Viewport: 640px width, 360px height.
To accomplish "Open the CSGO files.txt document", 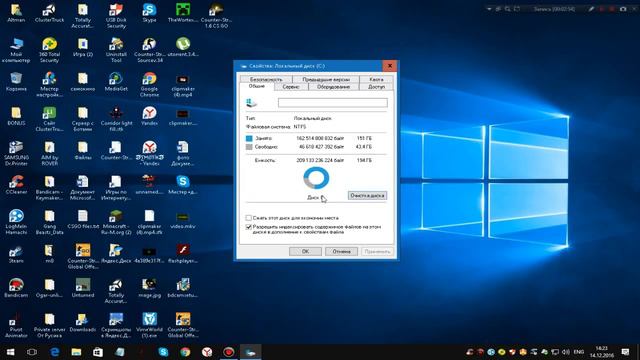I will [x=83, y=219].
